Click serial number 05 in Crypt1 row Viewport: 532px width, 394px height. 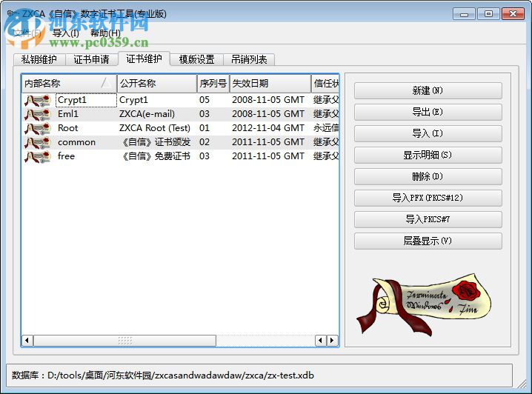(x=205, y=101)
